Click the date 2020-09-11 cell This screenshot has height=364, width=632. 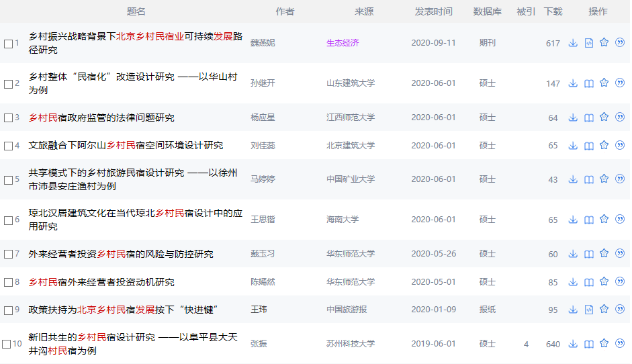(x=433, y=43)
